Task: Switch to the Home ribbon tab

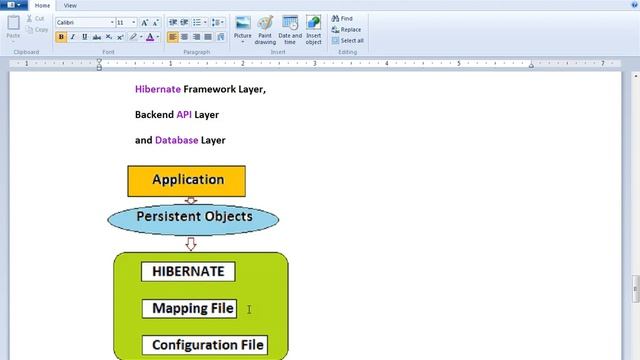Action: point(42,5)
